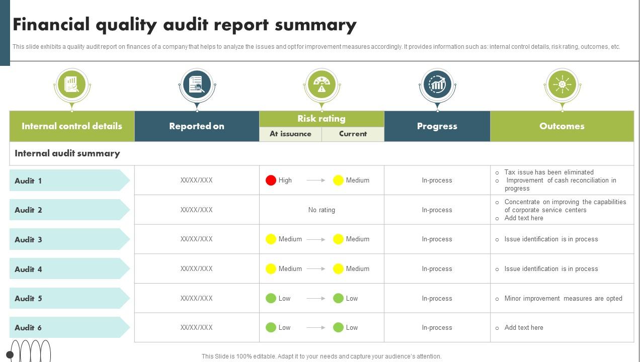Click the At issuance sub-header
644x362 pixels.
pyautogui.click(x=290, y=134)
